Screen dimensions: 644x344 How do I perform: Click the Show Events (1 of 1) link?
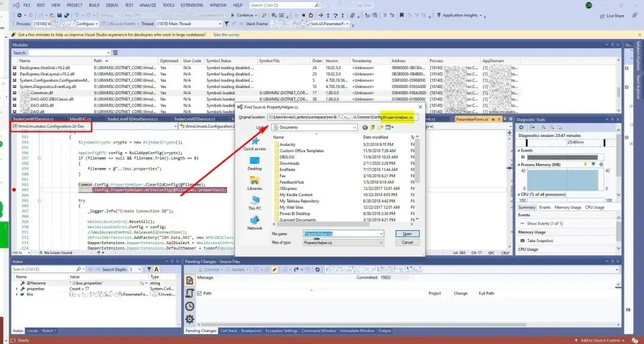(x=545, y=224)
